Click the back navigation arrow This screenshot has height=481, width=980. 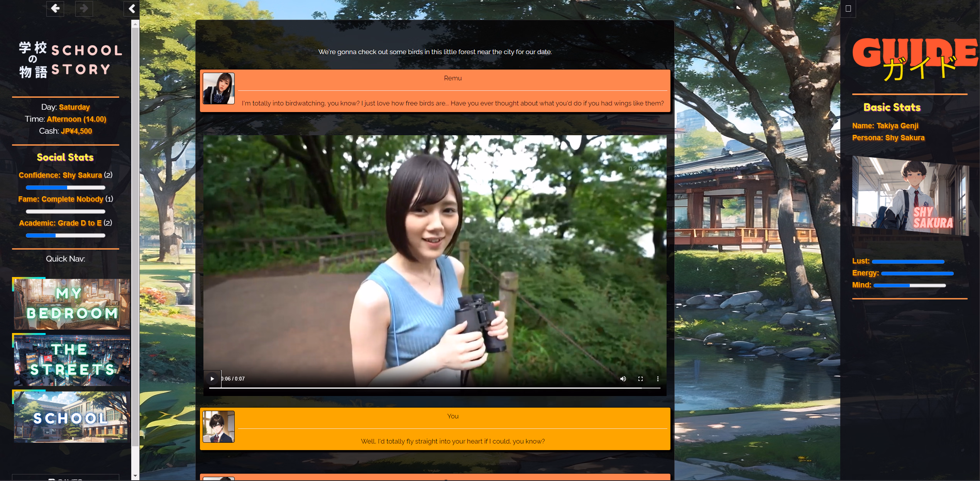click(x=55, y=8)
